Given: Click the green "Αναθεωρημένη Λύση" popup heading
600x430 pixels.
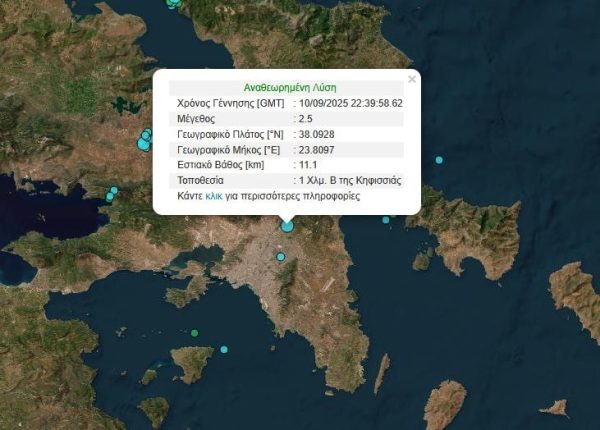Looking at the screenshot, I should pyautogui.click(x=290, y=87).
